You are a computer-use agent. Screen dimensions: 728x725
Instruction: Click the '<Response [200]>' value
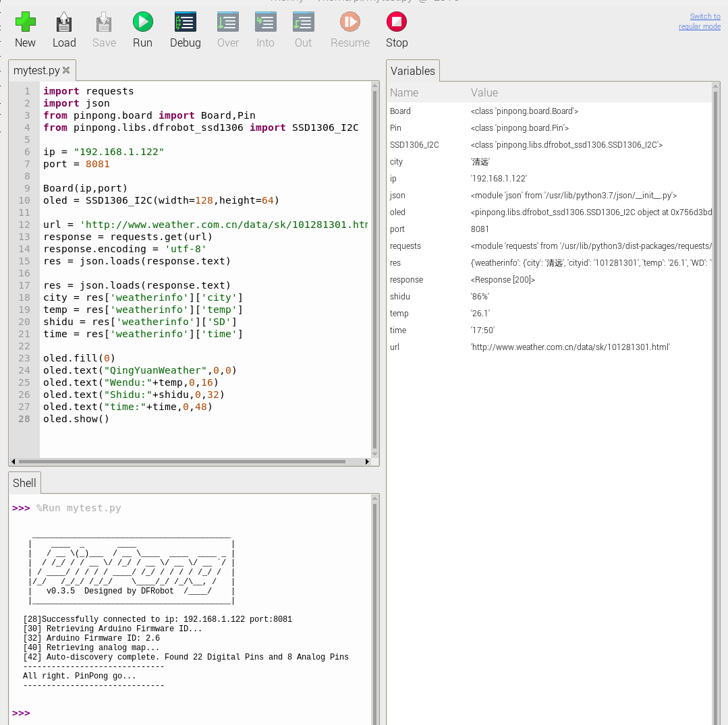(503, 279)
